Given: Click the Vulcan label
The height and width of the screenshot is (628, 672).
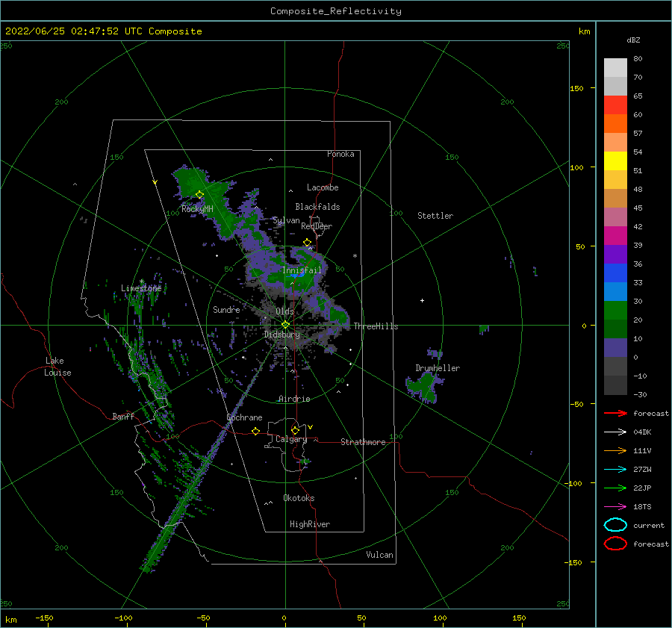Looking at the screenshot, I should point(379,555).
